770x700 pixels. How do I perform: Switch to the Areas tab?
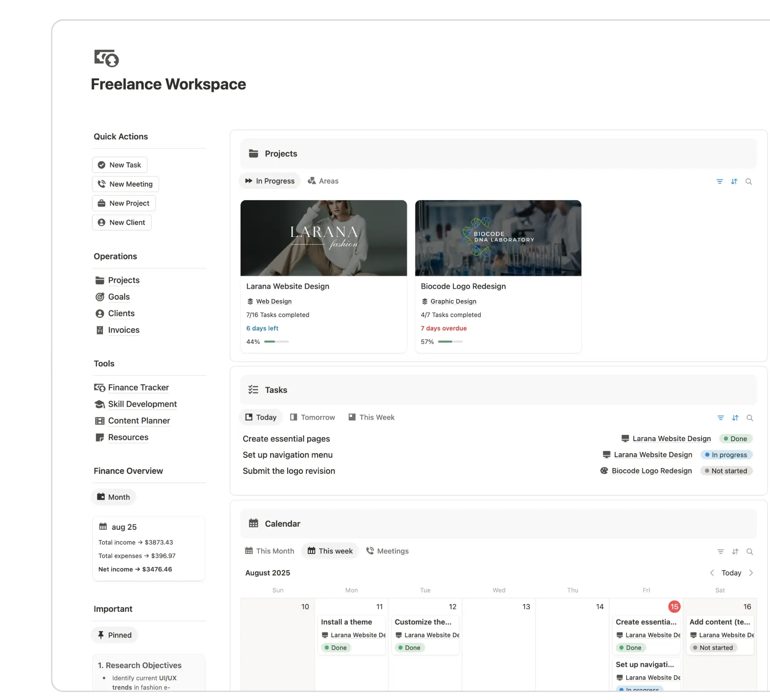pyautogui.click(x=323, y=181)
